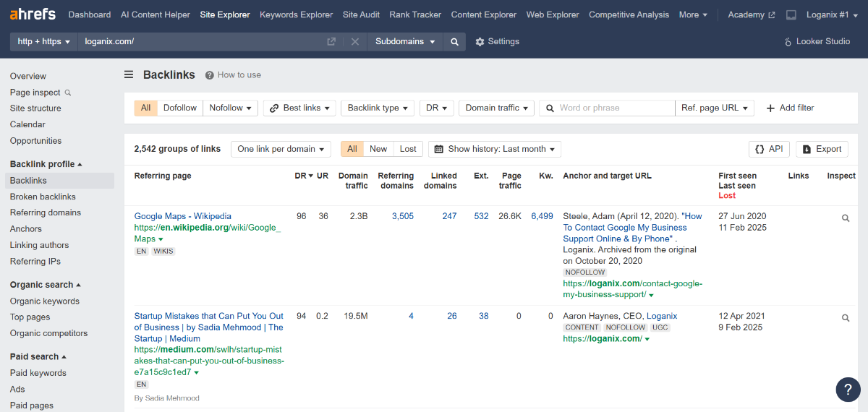Open Show history: Last month dropdown
The width and height of the screenshot is (868, 412).
coord(495,149)
